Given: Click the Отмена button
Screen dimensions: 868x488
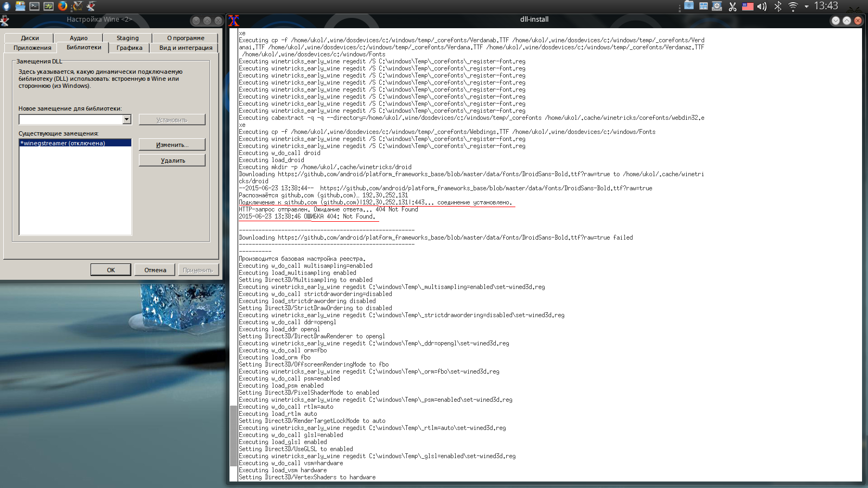Looking at the screenshot, I should pyautogui.click(x=155, y=270).
